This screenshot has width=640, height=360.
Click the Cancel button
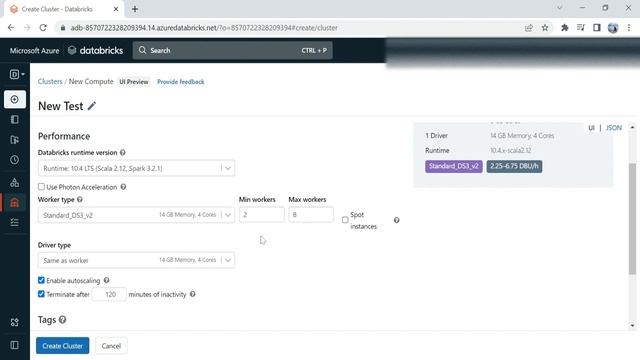(111, 346)
